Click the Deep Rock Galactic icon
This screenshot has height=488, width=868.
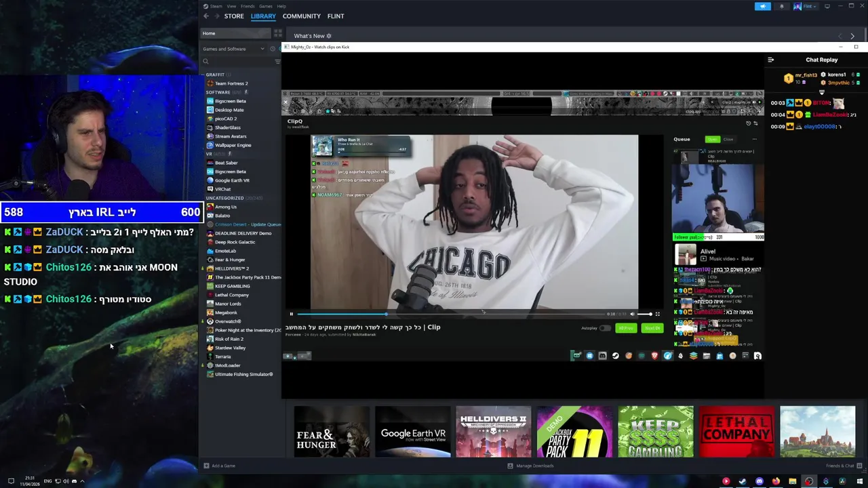210,242
